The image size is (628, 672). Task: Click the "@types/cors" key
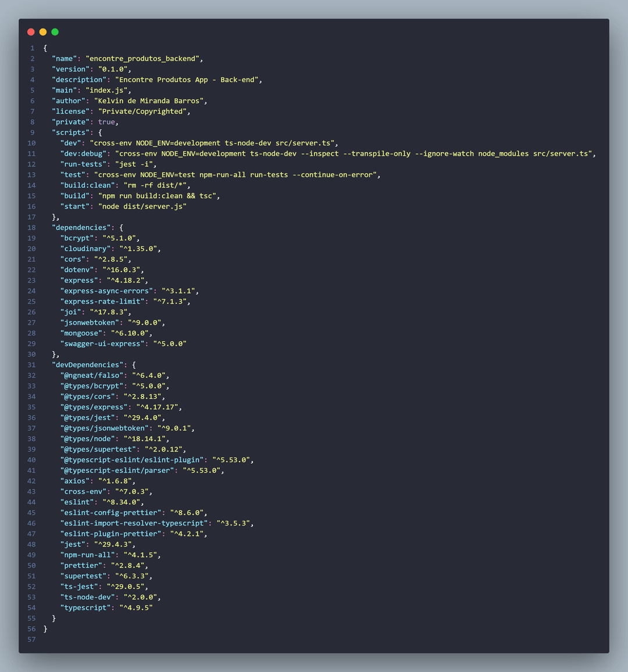pyautogui.click(x=87, y=397)
